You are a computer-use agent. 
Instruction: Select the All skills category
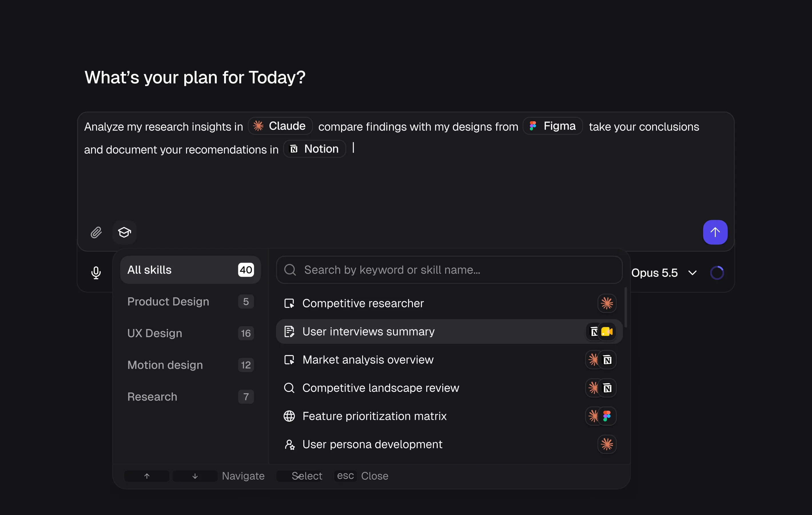coord(190,270)
